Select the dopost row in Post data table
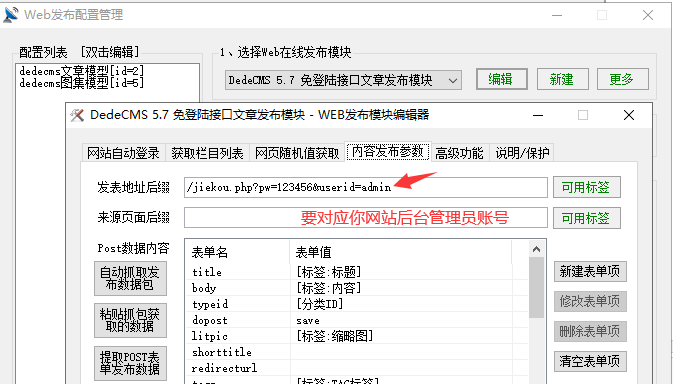 [357, 320]
